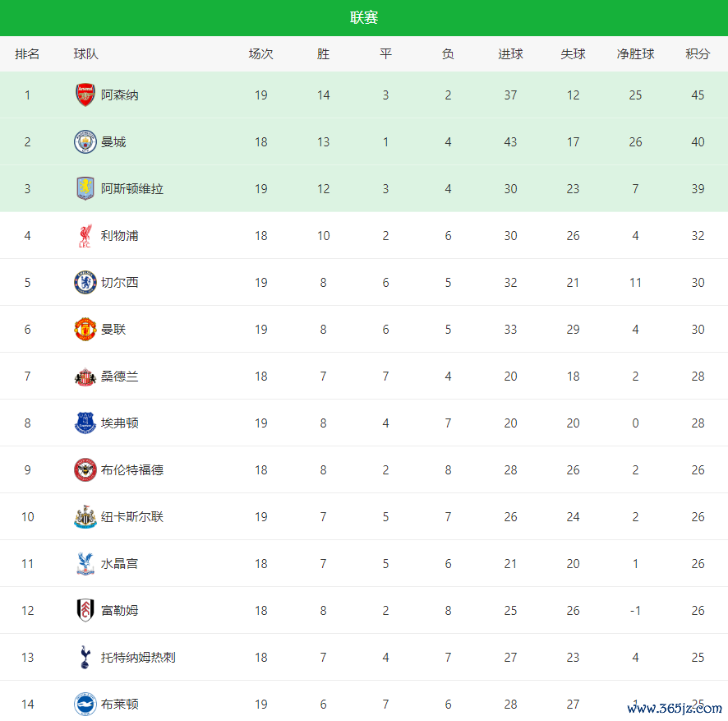Click the Liverpool LFC crest icon
Viewport: 728px width, 721px height.
click(x=85, y=236)
